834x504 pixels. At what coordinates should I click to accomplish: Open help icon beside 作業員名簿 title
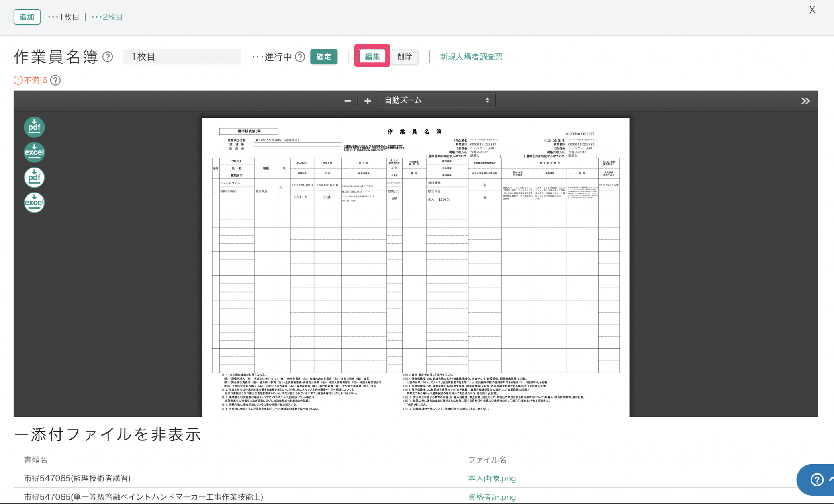(108, 57)
